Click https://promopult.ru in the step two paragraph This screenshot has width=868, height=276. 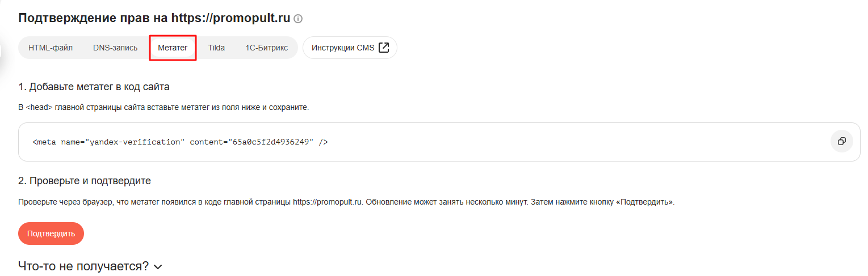point(328,202)
